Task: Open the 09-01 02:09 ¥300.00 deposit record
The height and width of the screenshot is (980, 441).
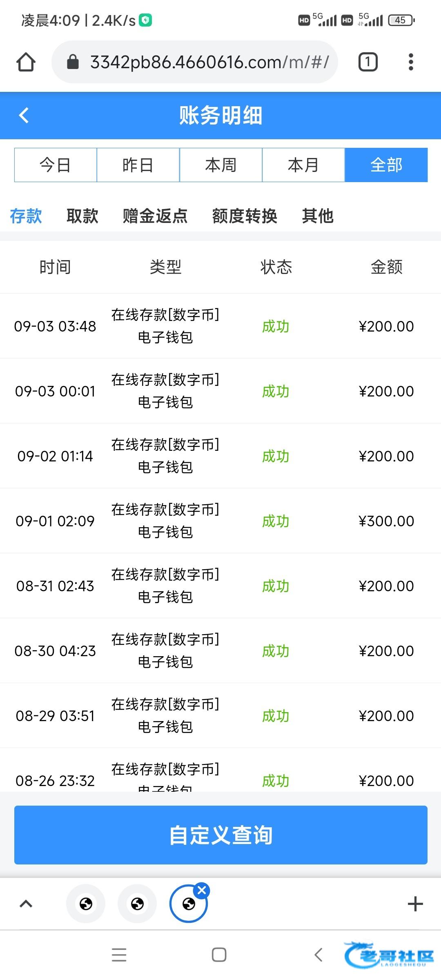Action: coord(220,521)
